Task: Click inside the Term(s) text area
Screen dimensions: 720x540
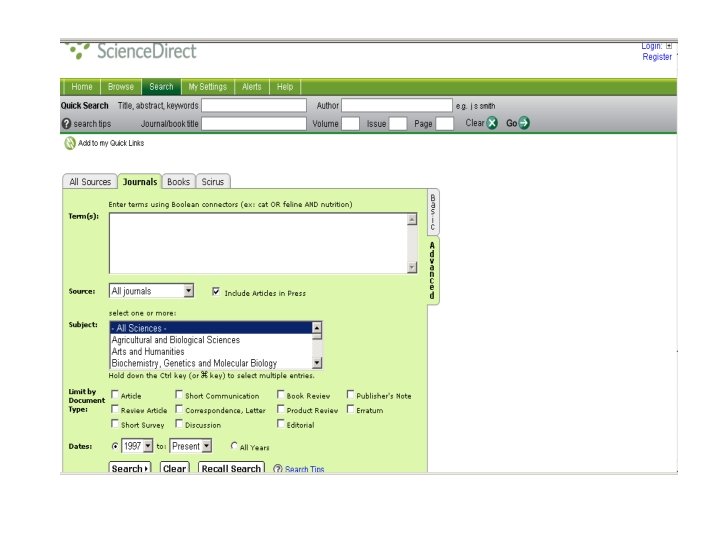Action: click(258, 243)
